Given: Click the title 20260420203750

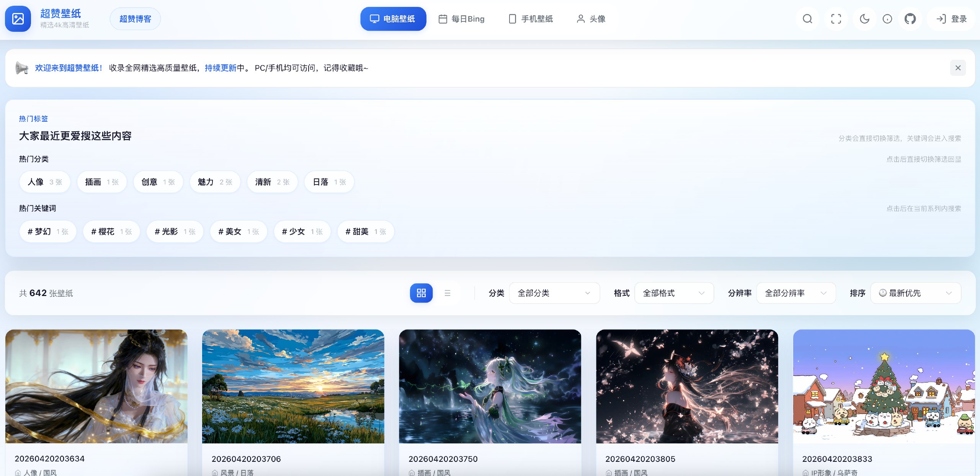Looking at the screenshot, I should tap(443, 459).
